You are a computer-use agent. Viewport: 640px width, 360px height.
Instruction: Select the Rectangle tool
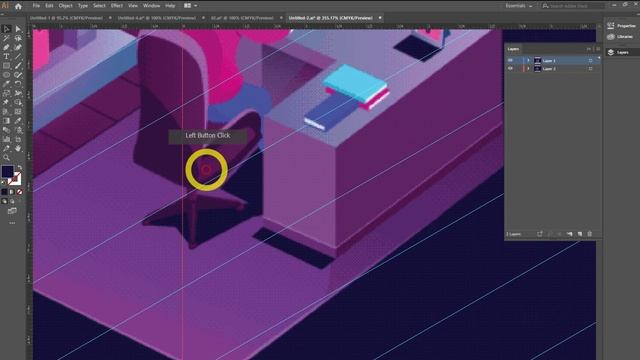[x=7, y=66]
